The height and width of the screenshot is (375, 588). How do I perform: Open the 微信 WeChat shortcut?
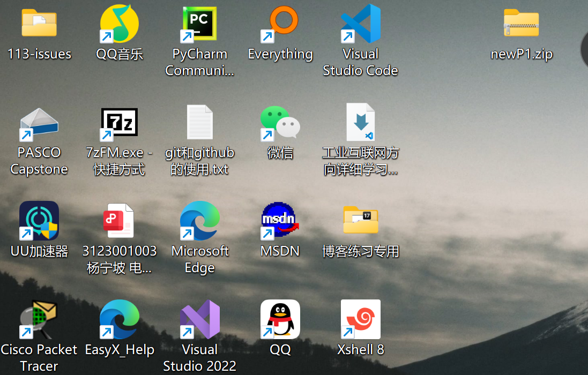click(x=280, y=123)
